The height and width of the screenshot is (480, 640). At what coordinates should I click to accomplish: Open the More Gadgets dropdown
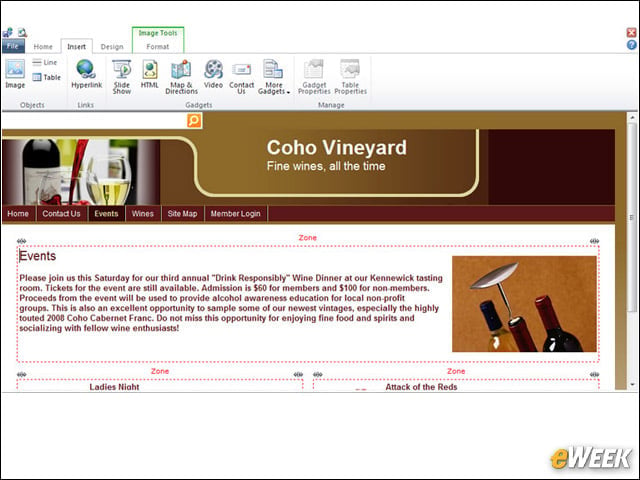274,77
